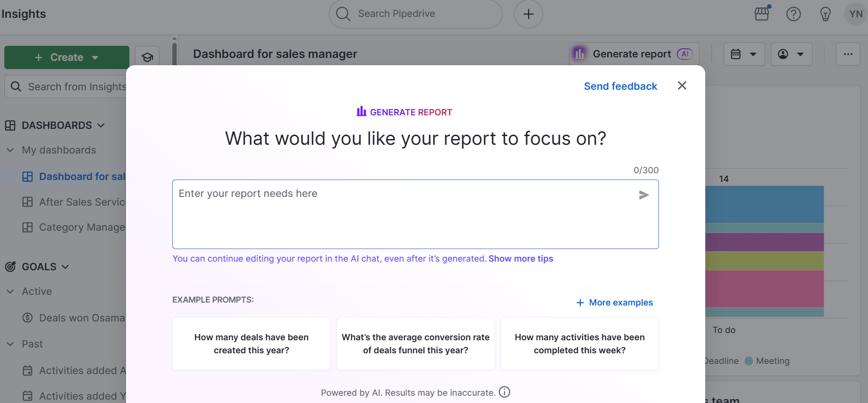Focus the report needs text area

tap(416, 214)
